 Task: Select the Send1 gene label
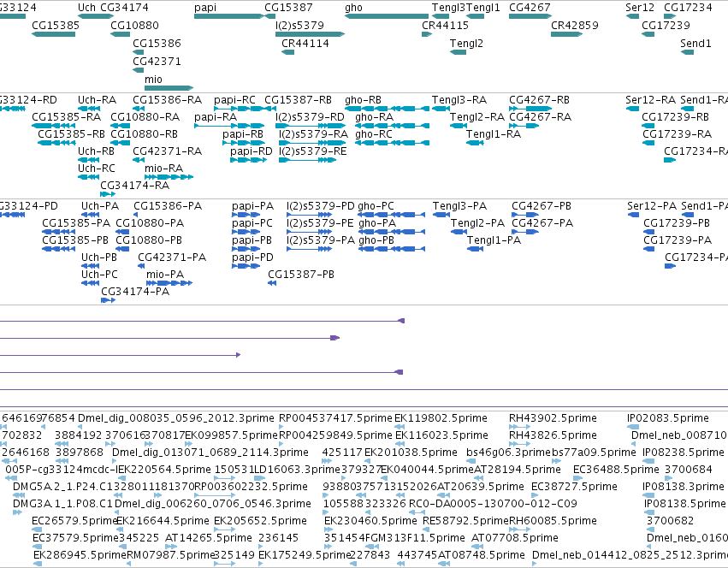click(695, 43)
